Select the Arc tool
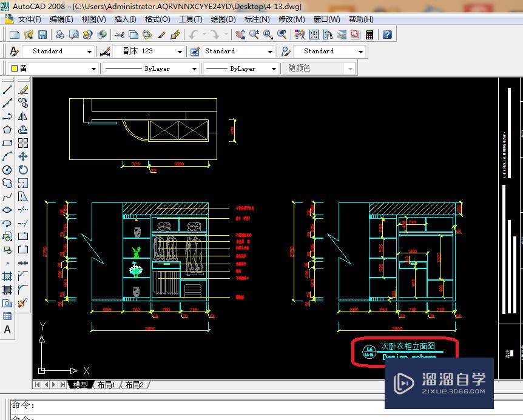523x420 pixels. pyautogui.click(x=7, y=156)
